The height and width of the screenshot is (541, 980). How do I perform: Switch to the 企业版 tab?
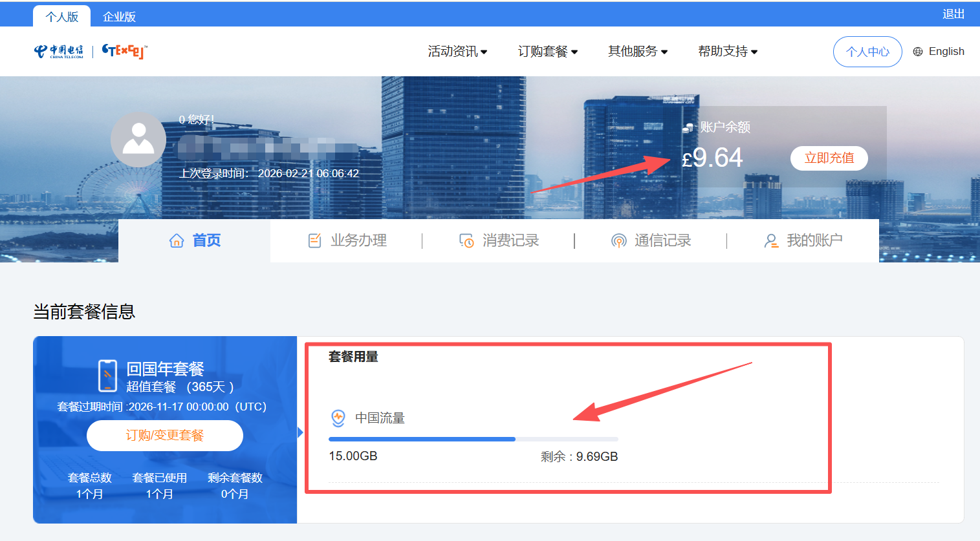tap(119, 17)
